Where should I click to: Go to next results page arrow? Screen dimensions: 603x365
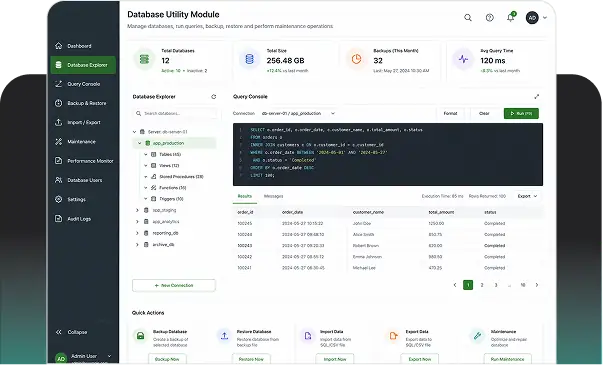[537, 285]
